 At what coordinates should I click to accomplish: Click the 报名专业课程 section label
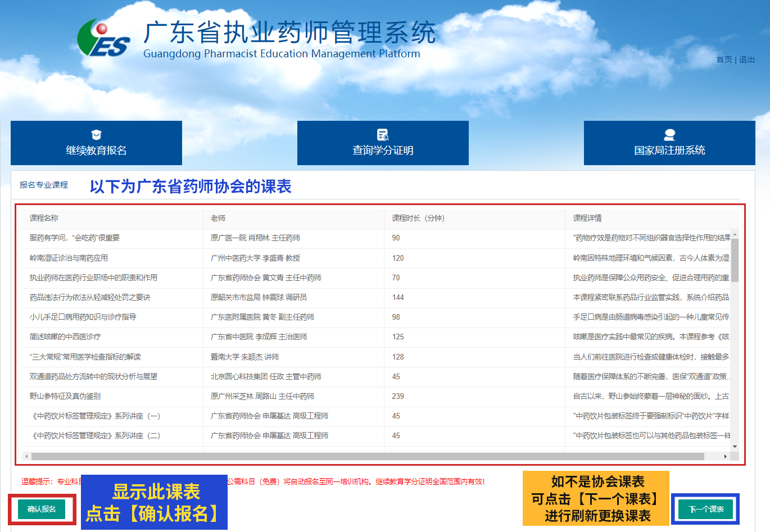click(x=44, y=185)
